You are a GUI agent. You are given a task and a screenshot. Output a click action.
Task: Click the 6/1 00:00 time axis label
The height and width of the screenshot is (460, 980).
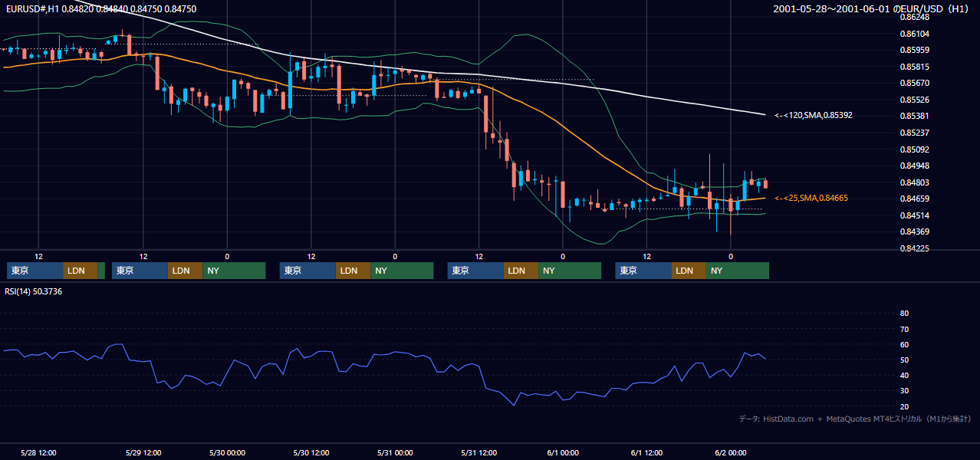(x=563, y=453)
